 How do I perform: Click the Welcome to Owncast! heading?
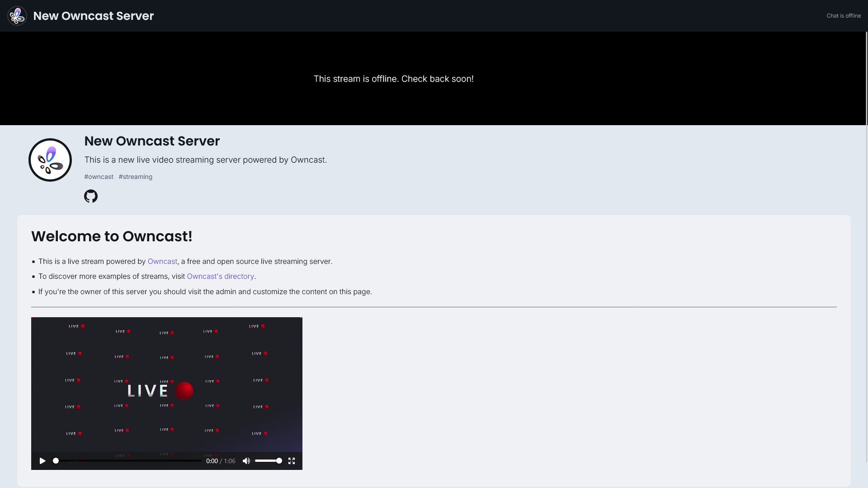coord(112,236)
